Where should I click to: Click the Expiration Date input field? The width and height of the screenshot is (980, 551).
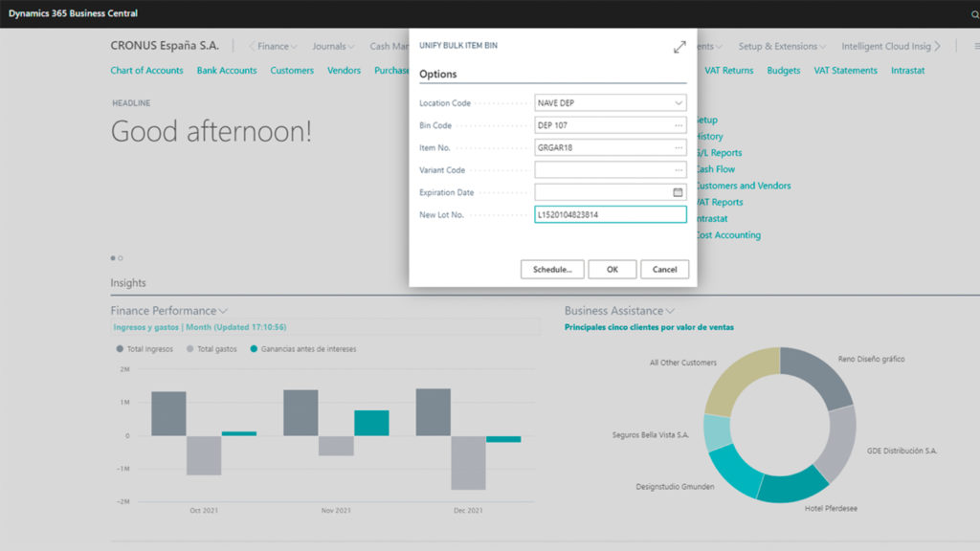click(610, 192)
